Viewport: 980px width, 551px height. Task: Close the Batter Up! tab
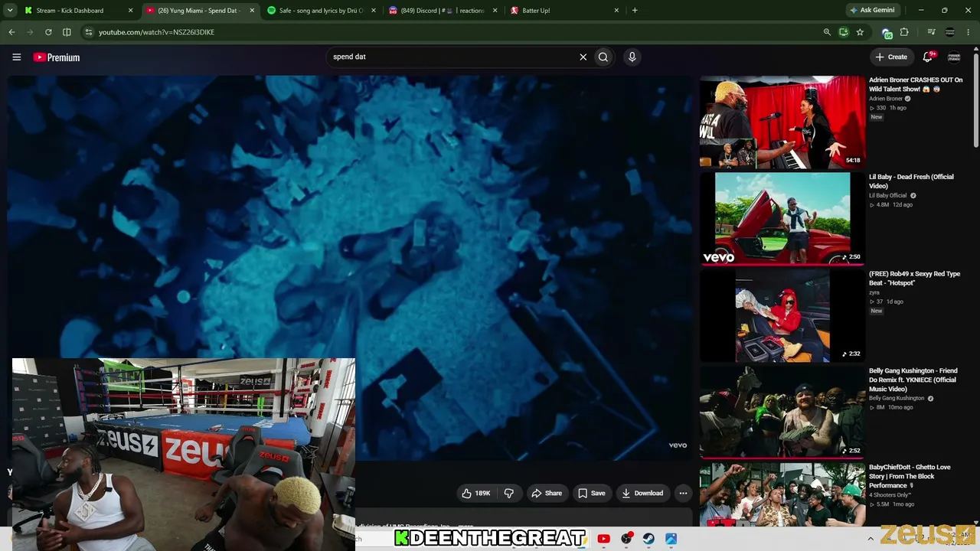[x=616, y=11]
